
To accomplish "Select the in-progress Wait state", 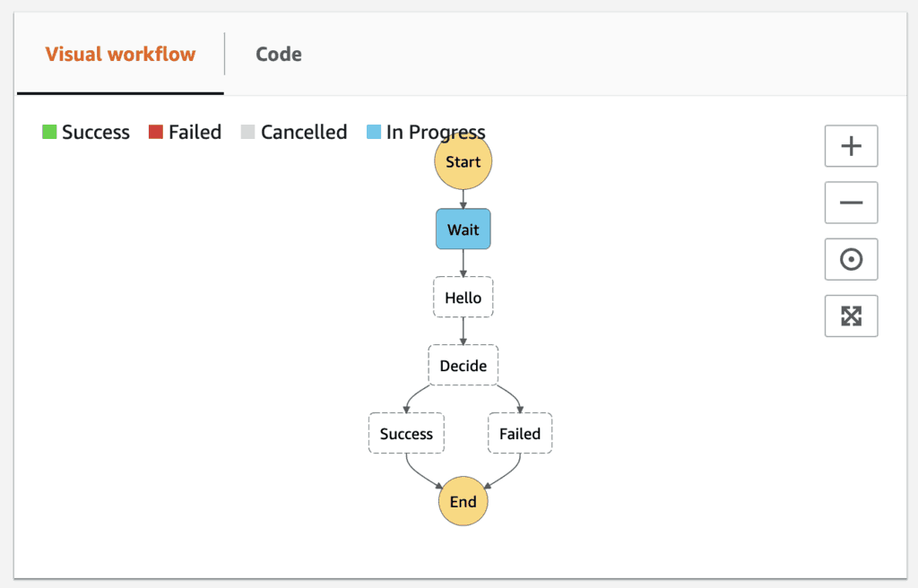I will pos(463,229).
